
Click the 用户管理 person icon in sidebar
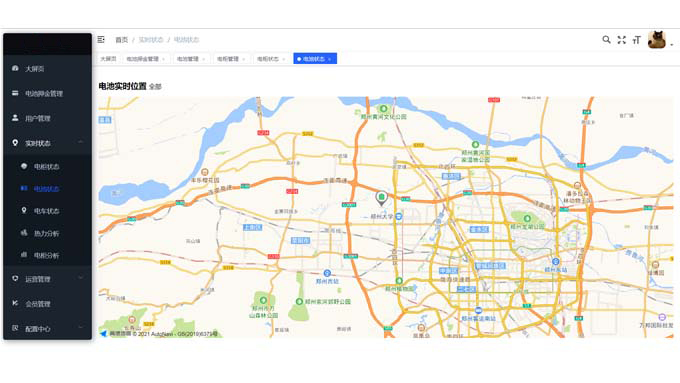[15, 118]
